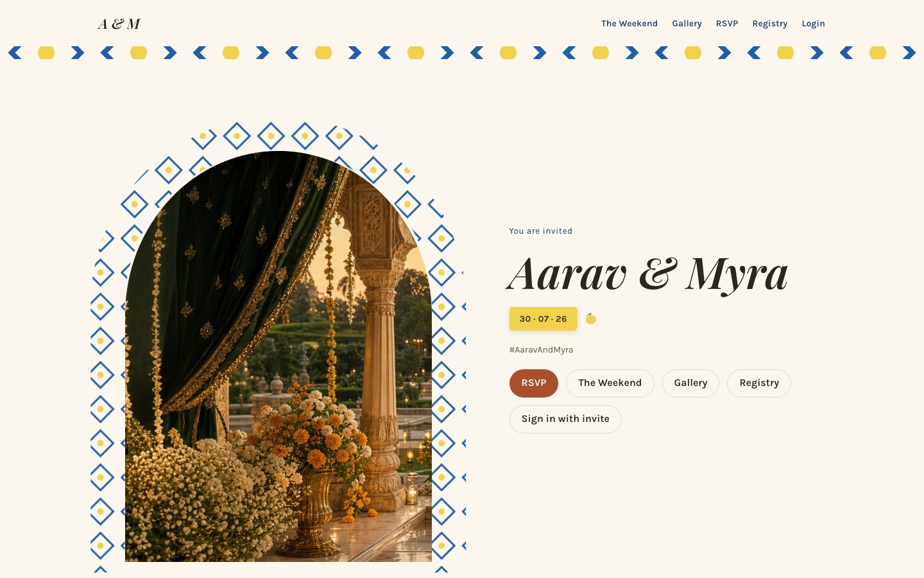
Task: Go to RSVP in top navigation
Action: coord(727,24)
